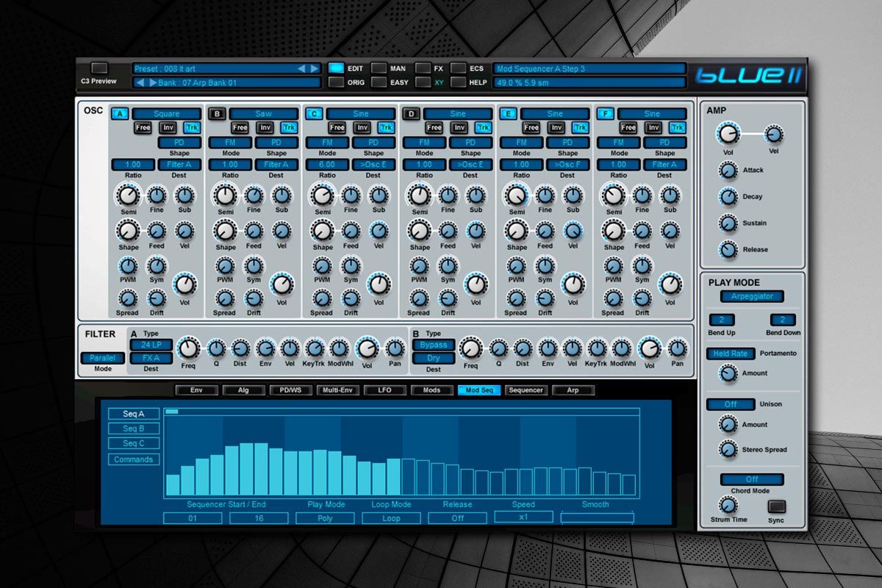The image size is (882, 588).
Task: Click the Bend Up value field
Action: click(722, 320)
